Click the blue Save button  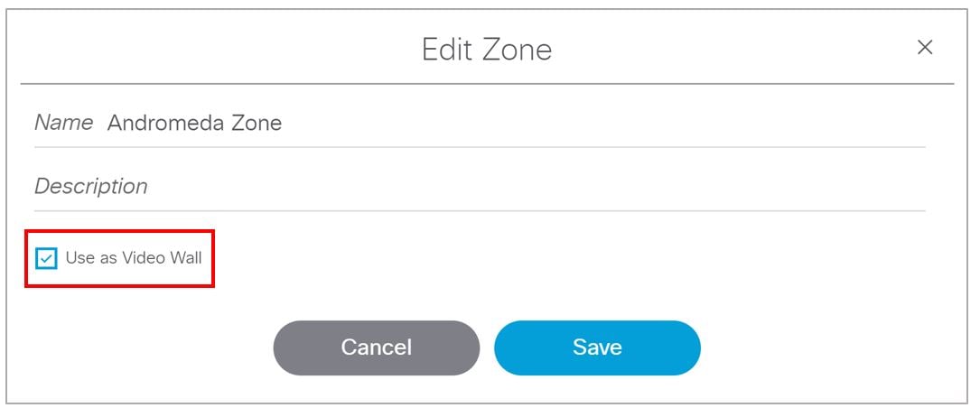(597, 347)
